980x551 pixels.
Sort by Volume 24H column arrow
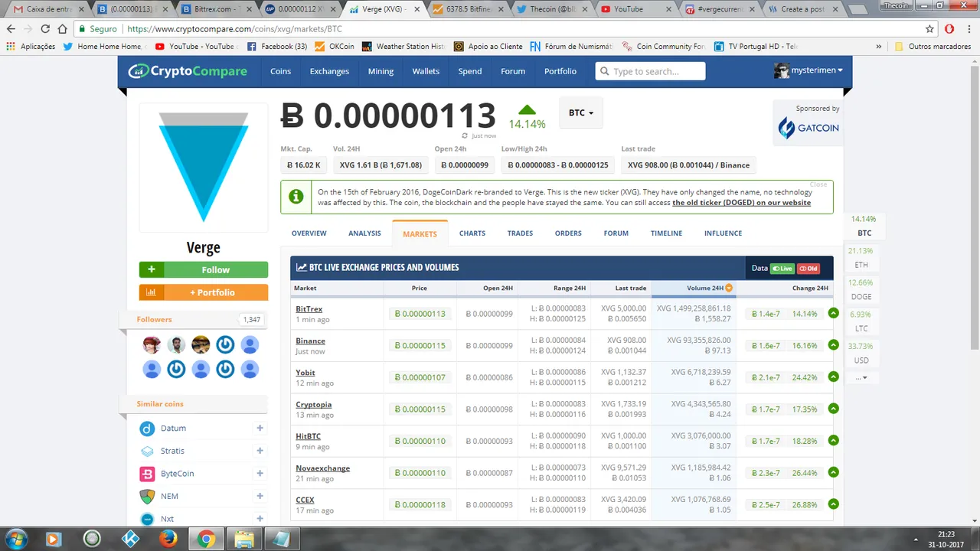(x=729, y=288)
